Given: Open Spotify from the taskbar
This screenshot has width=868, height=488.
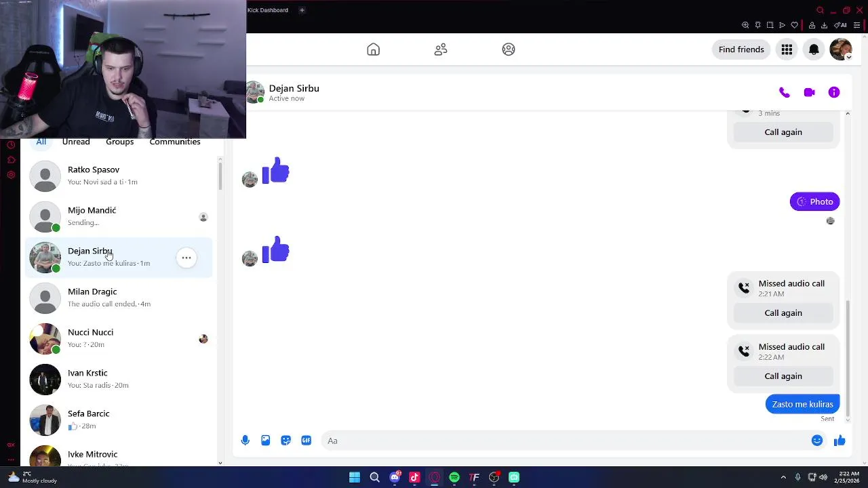Looking at the screenshot, I should pyautogui.click(x=454, y=477).
